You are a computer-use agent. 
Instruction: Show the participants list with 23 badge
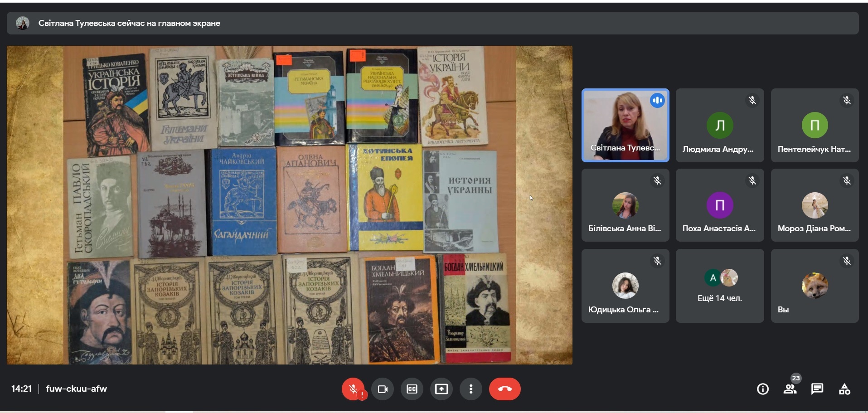coord(790,389)
